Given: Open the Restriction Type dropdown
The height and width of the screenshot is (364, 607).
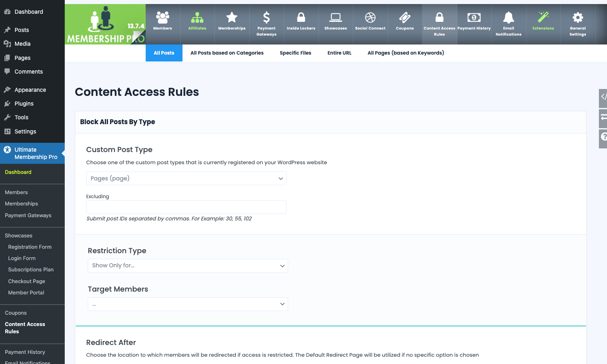Looking at the screenshot, I should 188,266.
